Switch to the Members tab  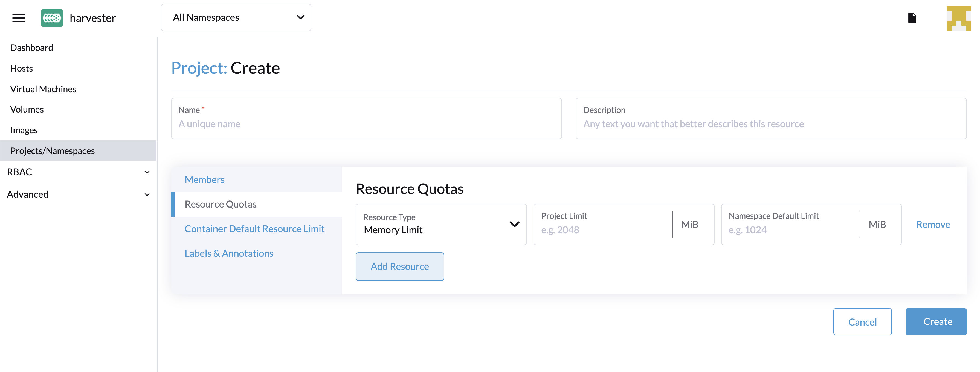pyautogui.click(x=205, y=180)
